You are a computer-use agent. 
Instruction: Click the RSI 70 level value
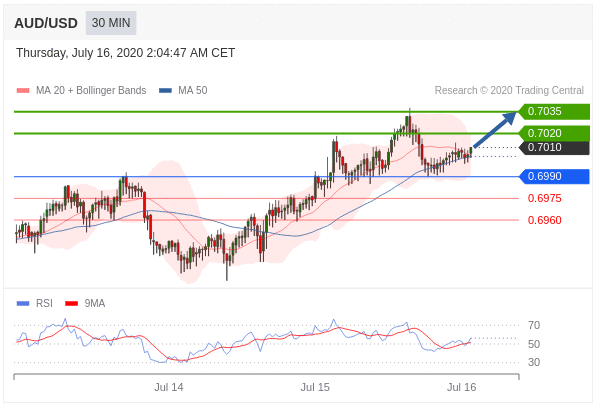[x=534, y=325]
